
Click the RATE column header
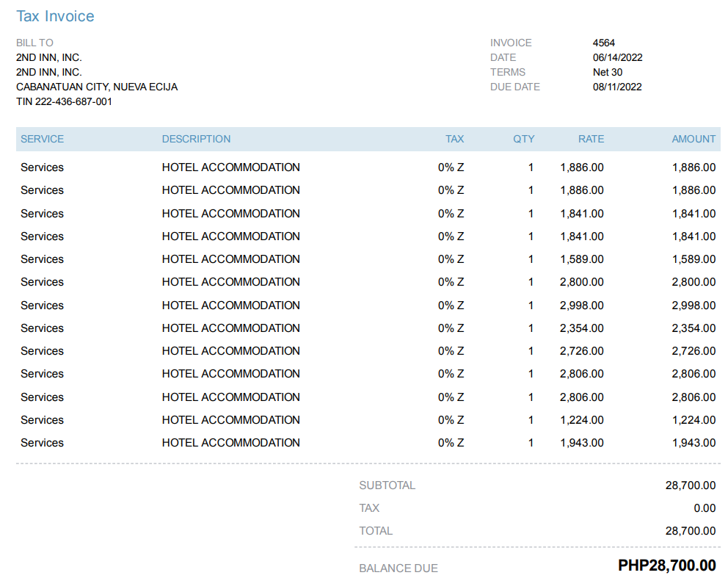pyautogui.click(x=591, y=139)
